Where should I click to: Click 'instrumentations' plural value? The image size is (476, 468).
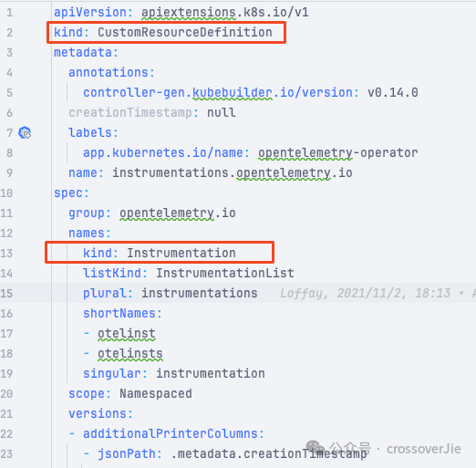pyautogui.click(x=200, y=293)
